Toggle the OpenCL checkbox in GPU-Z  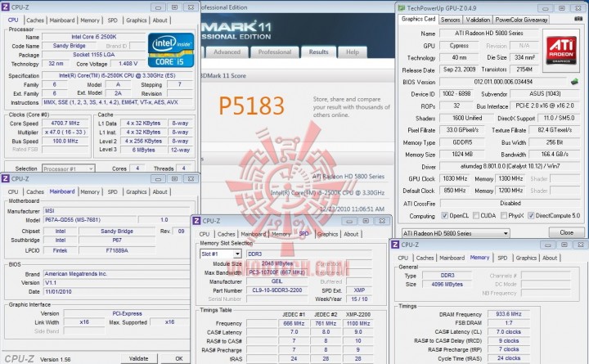(x=444, y=216)
